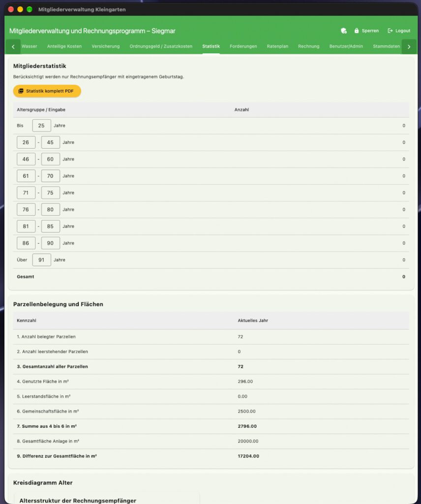
Task: Click the Mitgliederstatistik heading
Action: (x=39, y=66)
